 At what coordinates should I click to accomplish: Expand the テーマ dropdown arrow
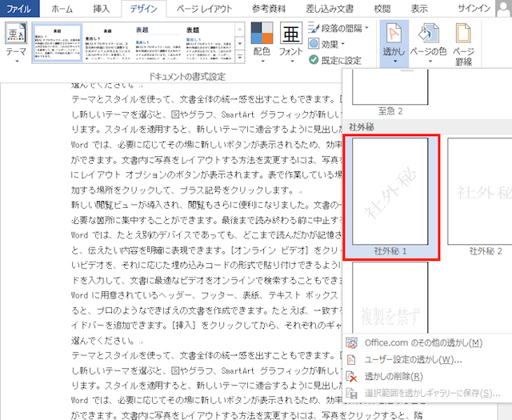tap(17, 61)
